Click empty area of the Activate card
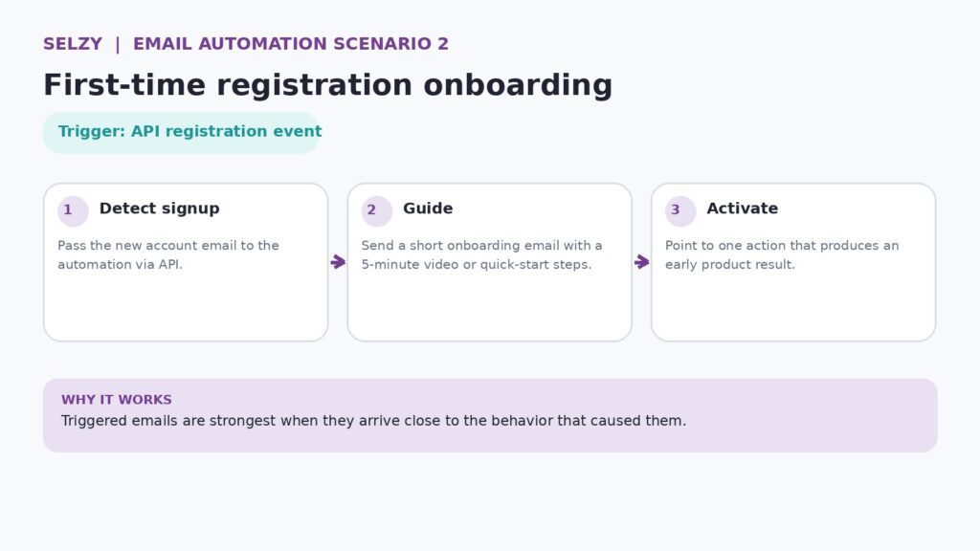 [793, 308]
